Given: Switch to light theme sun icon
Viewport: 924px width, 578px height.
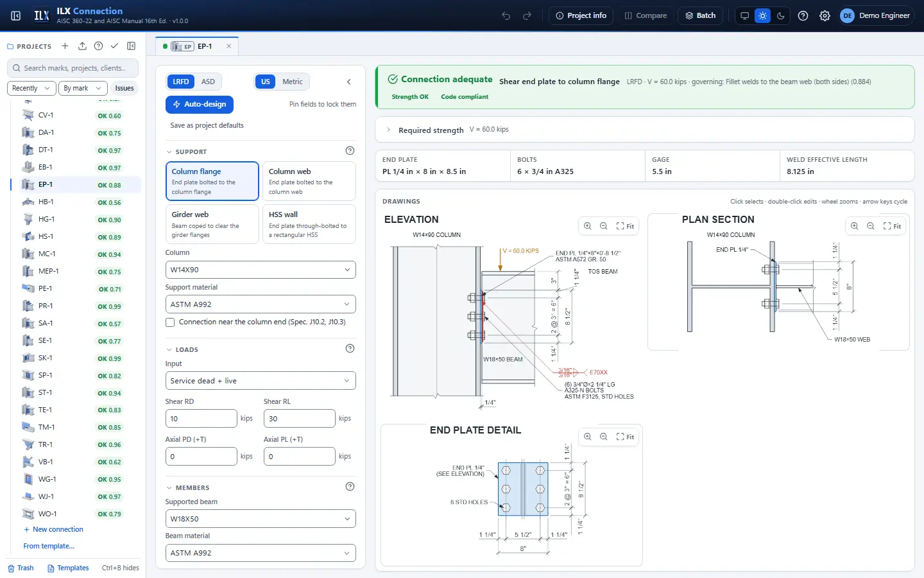Looking at the screenshot, I should tap(762, 15).
